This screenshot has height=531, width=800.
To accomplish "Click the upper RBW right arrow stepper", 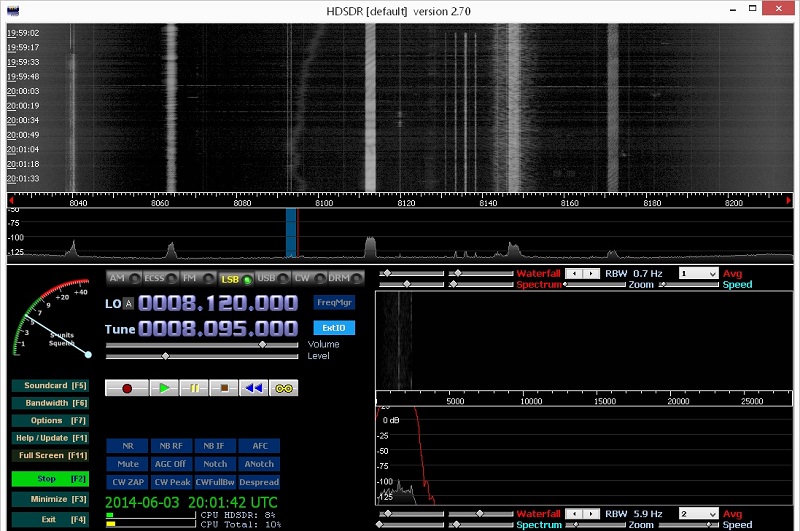I will 593,273.
